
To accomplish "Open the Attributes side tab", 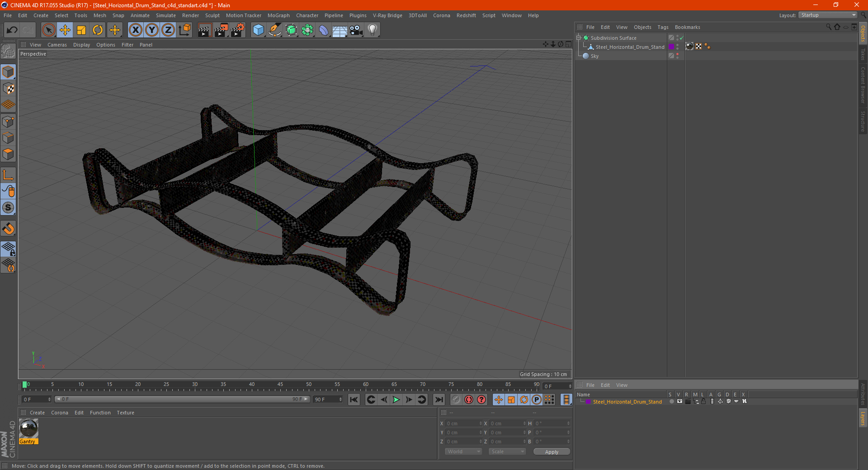I will point(863,394).
